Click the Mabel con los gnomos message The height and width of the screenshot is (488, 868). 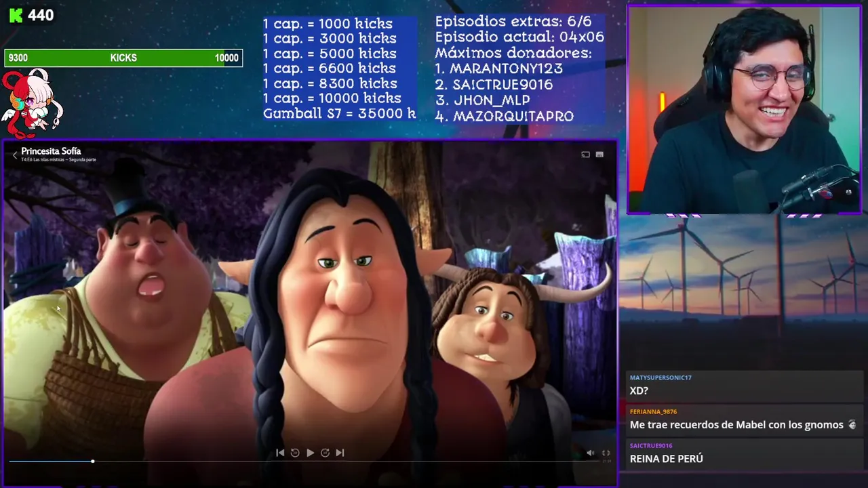click(x=736, y=425)
